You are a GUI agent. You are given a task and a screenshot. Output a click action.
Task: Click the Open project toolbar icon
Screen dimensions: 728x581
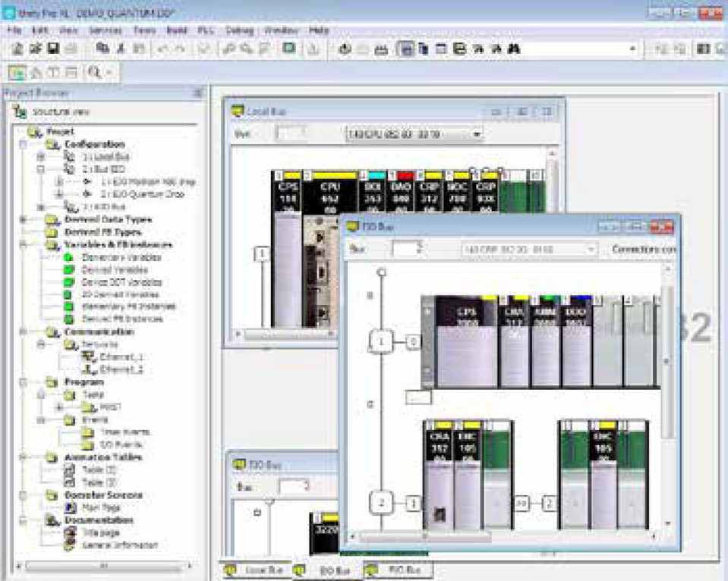(x=36, y=49)
